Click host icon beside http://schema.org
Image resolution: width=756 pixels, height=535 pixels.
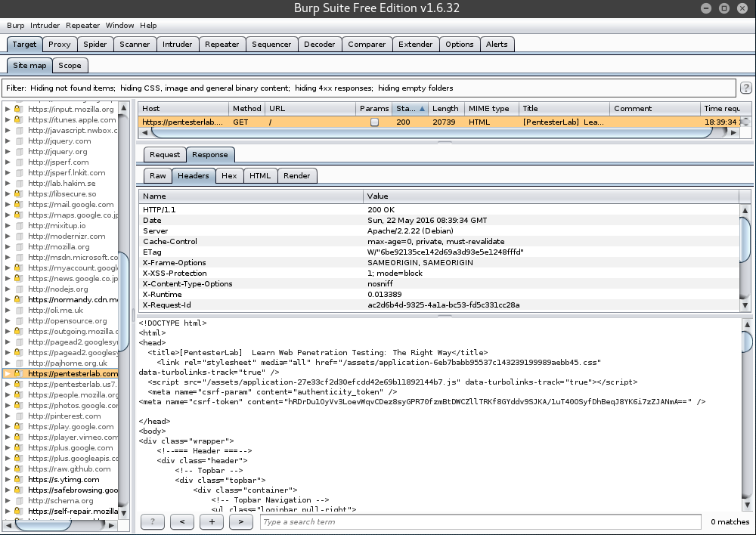pos(18,501)
